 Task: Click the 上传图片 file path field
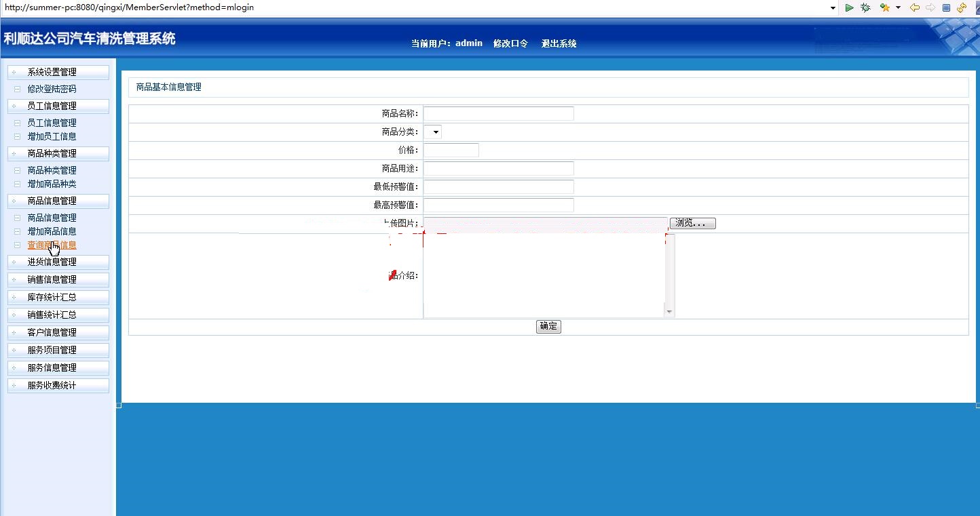tap(546, 223)
